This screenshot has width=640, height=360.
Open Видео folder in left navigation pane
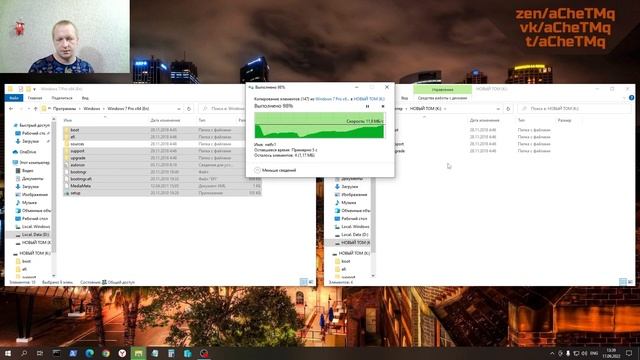(24, 171)
